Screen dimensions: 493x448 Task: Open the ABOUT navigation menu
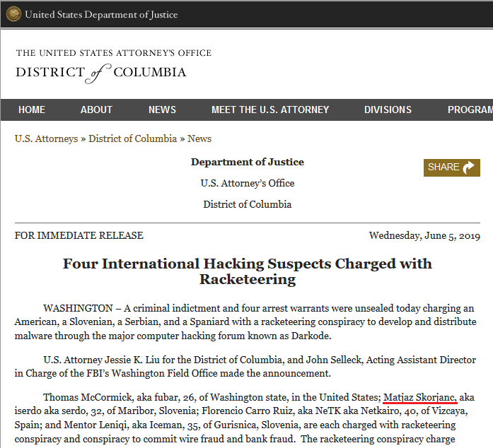coord(96,110)
